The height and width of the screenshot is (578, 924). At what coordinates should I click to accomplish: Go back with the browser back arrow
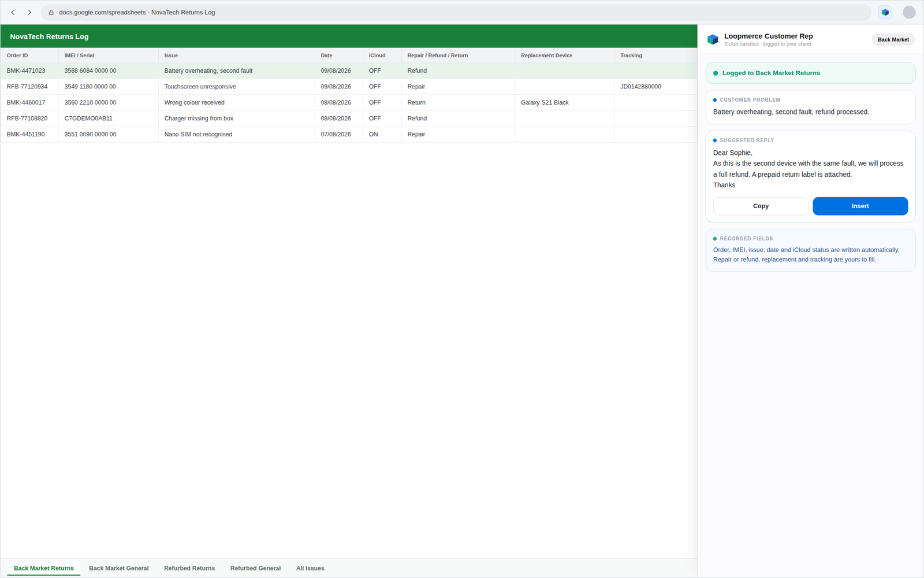coord(13,12)
